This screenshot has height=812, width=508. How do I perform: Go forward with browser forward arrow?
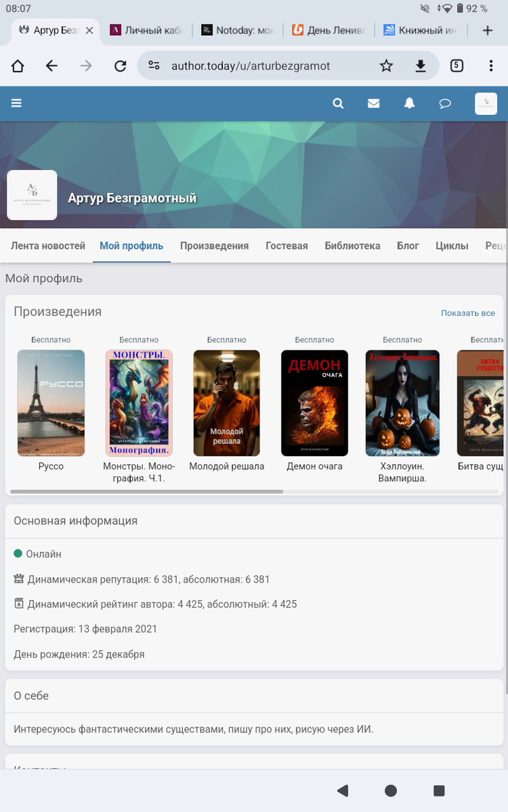(86, 66)
